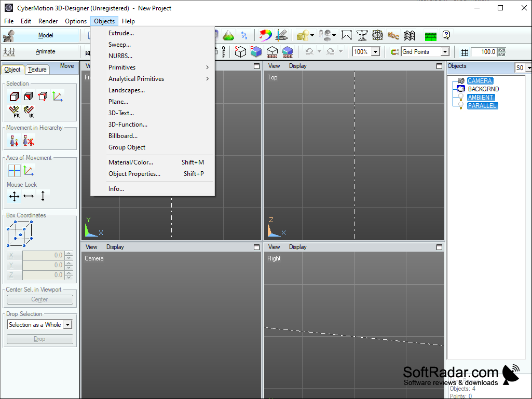Open the Display menu of Top viewport

pos(297,66)
